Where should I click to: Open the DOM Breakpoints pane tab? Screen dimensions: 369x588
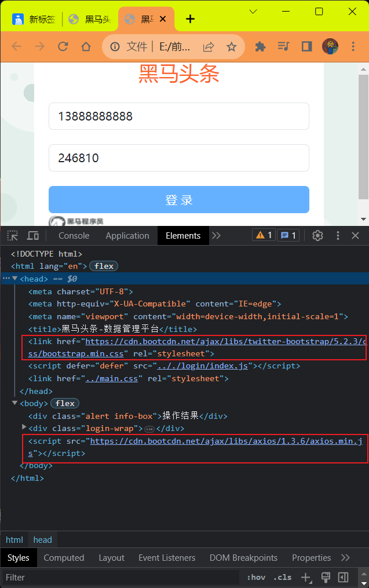pyautogui.click(x=243, y=558)
